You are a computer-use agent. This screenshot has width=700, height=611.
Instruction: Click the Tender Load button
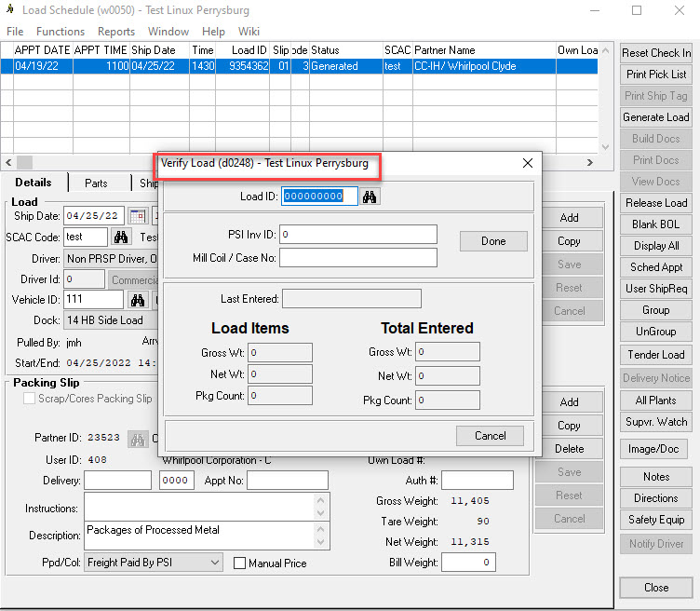656,355
